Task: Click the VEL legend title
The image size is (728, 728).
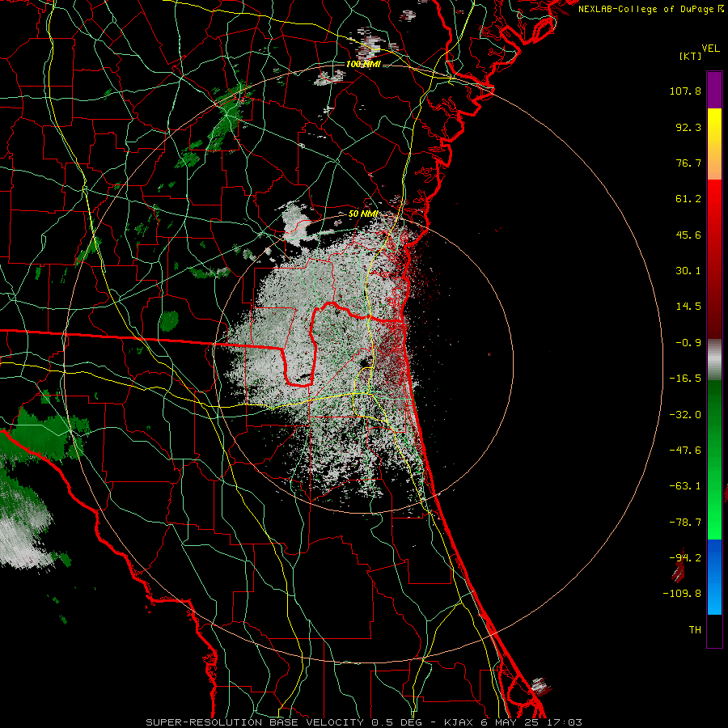Action: click(711, 49)
